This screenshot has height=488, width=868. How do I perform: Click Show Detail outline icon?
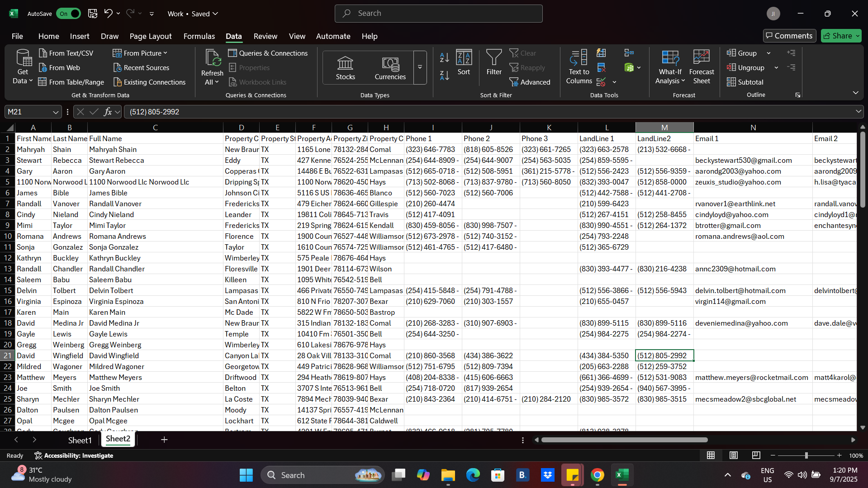[791, 53]
